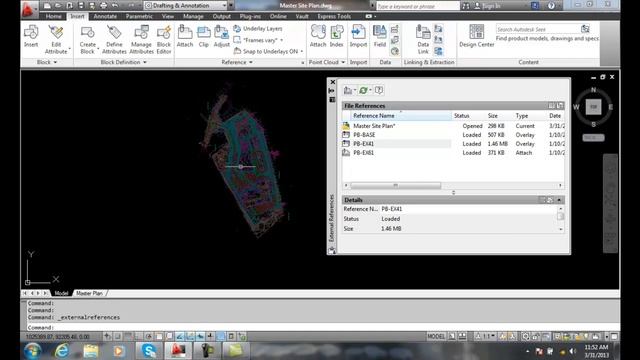Expand the Block panel
Image resolution: width=640 pixels, height=360 pixels.
[47, 62]
